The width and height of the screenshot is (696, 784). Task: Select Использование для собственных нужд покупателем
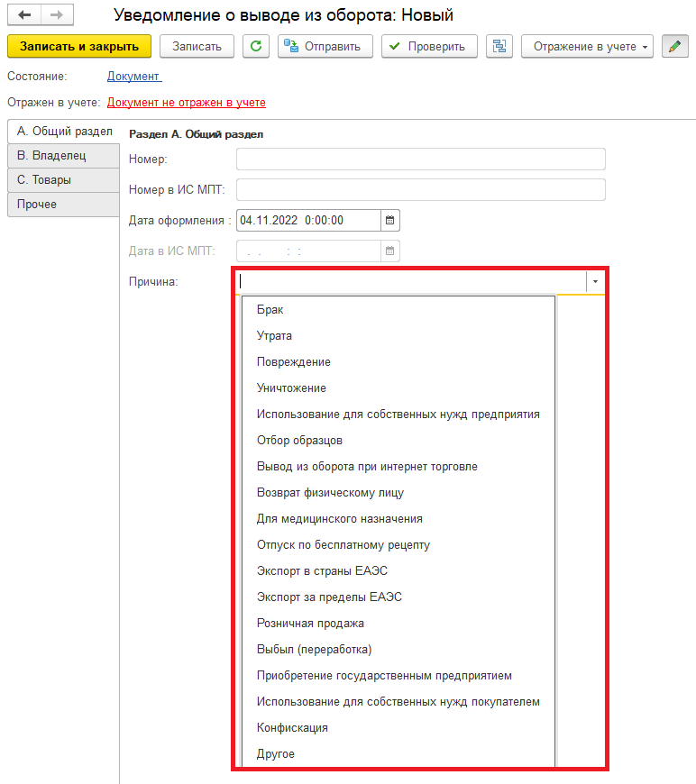[398, 702]
